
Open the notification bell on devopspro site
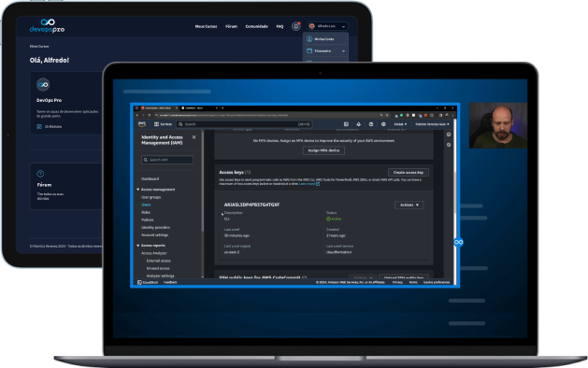[x=296, y=26]
